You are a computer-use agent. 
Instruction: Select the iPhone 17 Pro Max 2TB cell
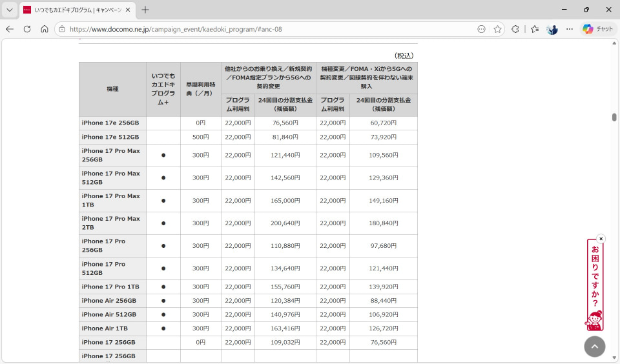(112, 223)
